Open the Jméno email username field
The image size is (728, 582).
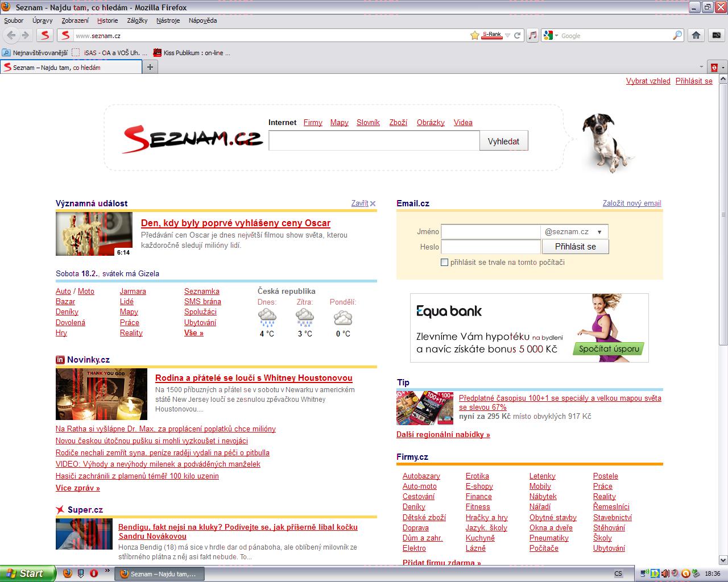[491, 231]
